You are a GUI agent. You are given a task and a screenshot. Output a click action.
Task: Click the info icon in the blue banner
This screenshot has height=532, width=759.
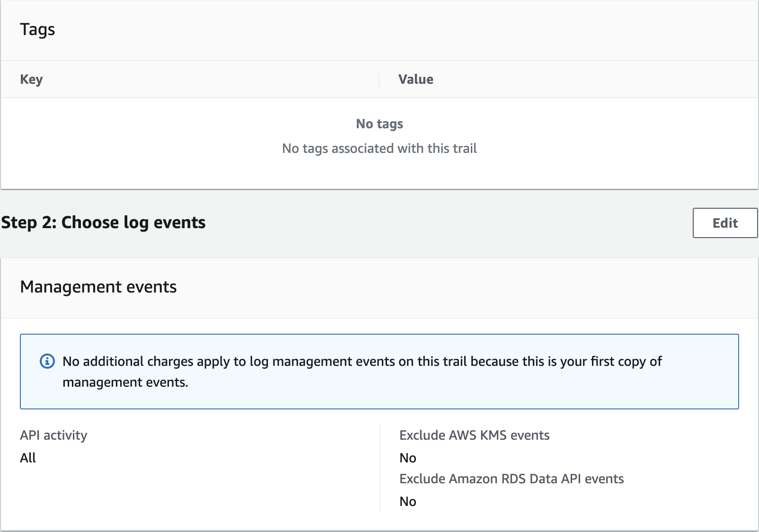pos(47,362)
